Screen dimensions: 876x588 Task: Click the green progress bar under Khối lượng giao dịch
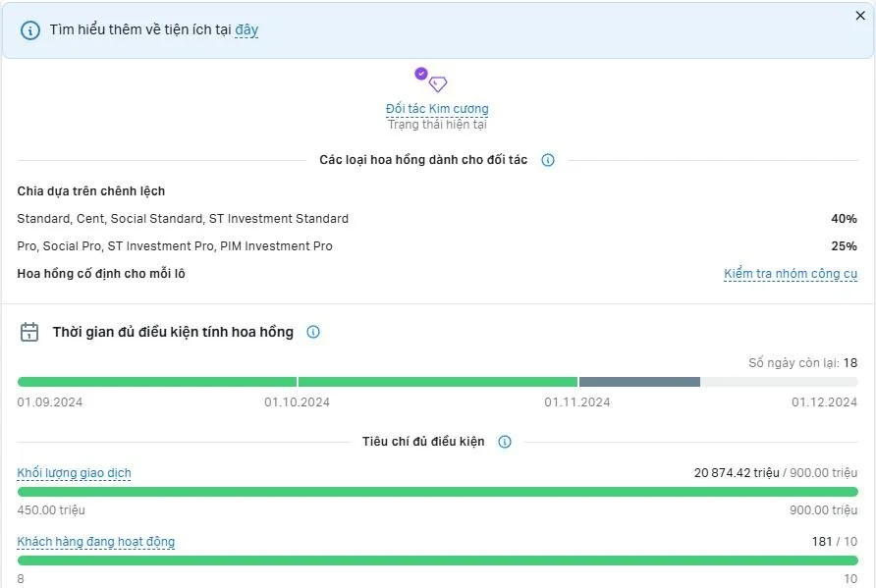click(x=438, y=492)
